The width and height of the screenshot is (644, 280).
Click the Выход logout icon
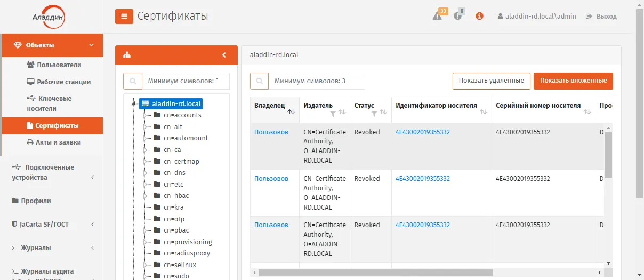tap(589, 17)
